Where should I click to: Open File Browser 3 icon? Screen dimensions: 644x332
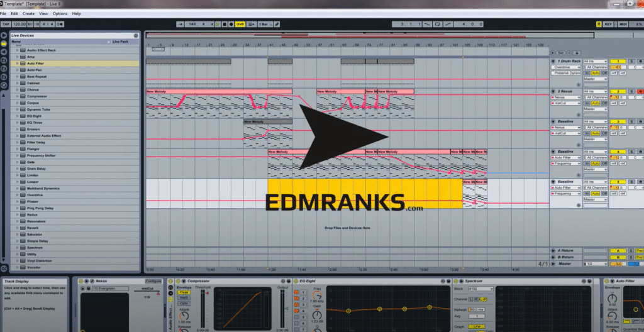(x=4, y=77)
